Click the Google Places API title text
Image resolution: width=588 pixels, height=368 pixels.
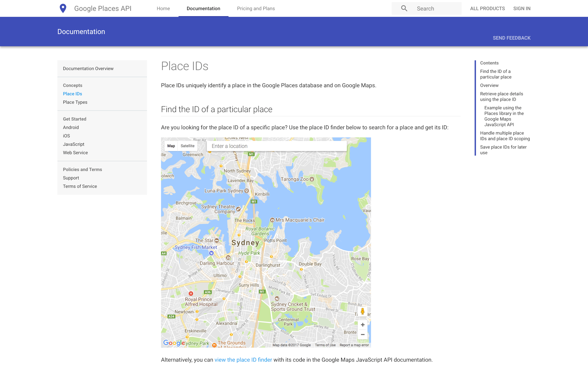click(103, 8)
